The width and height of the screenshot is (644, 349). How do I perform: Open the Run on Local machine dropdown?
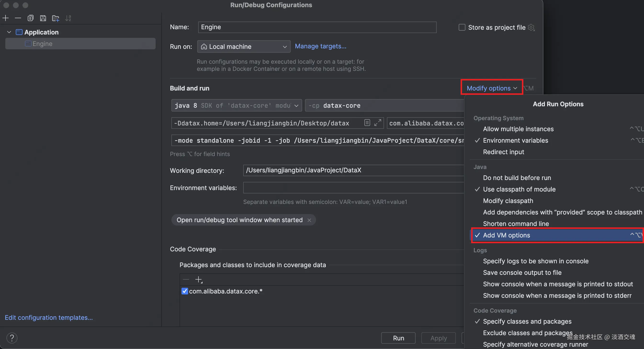point(244,46)
